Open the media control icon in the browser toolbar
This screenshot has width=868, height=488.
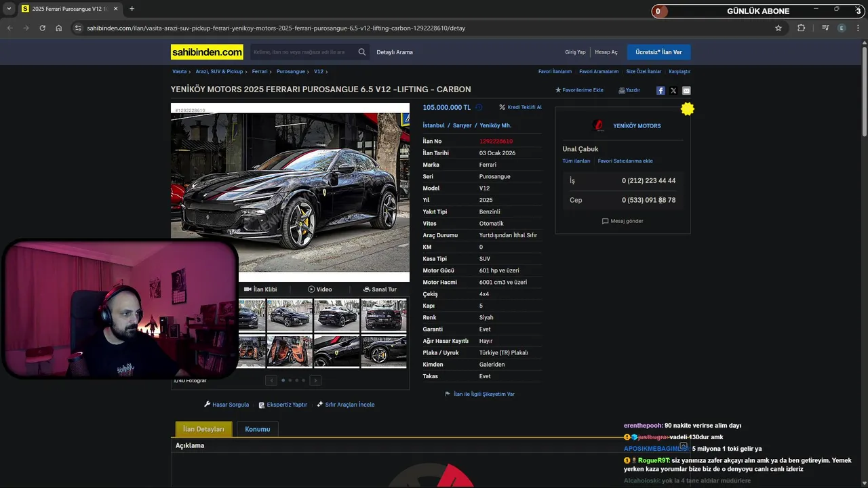click(825, 28)
